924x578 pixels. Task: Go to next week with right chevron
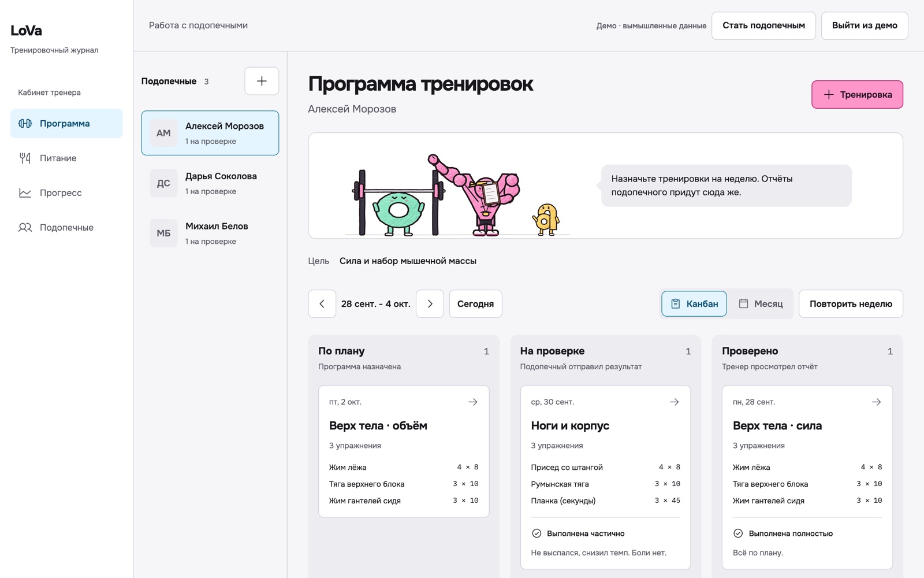coord(430,303)
